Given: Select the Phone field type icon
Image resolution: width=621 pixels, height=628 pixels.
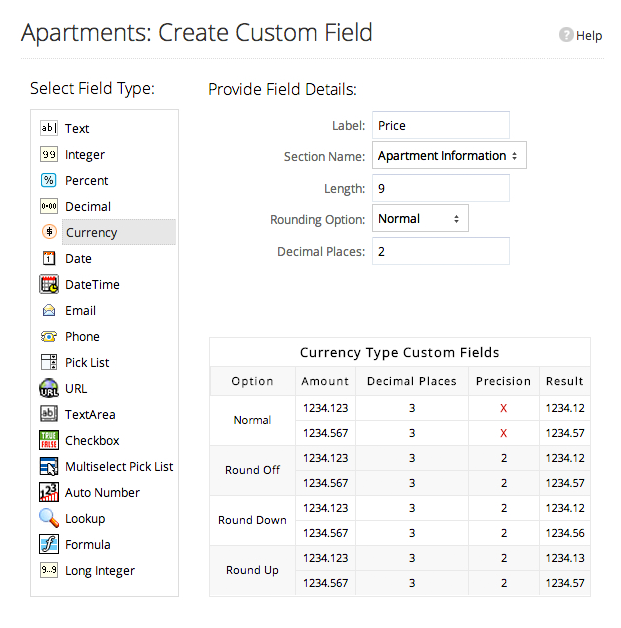Looking at the screenshot, I should pos(48,336).
